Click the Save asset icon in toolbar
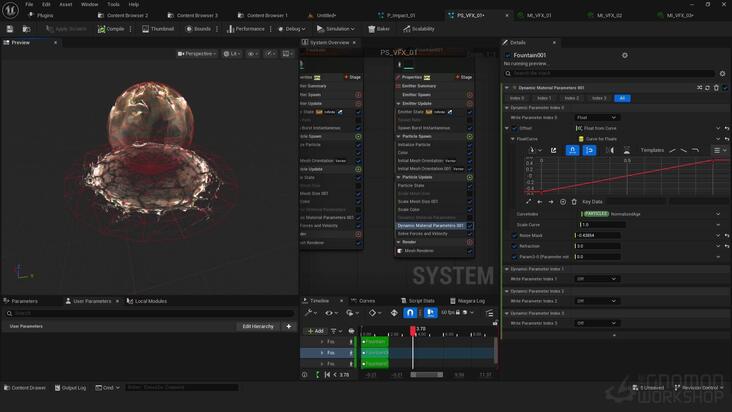The height and width of the screenshot is (412, 732). click(x=10, y=29)
